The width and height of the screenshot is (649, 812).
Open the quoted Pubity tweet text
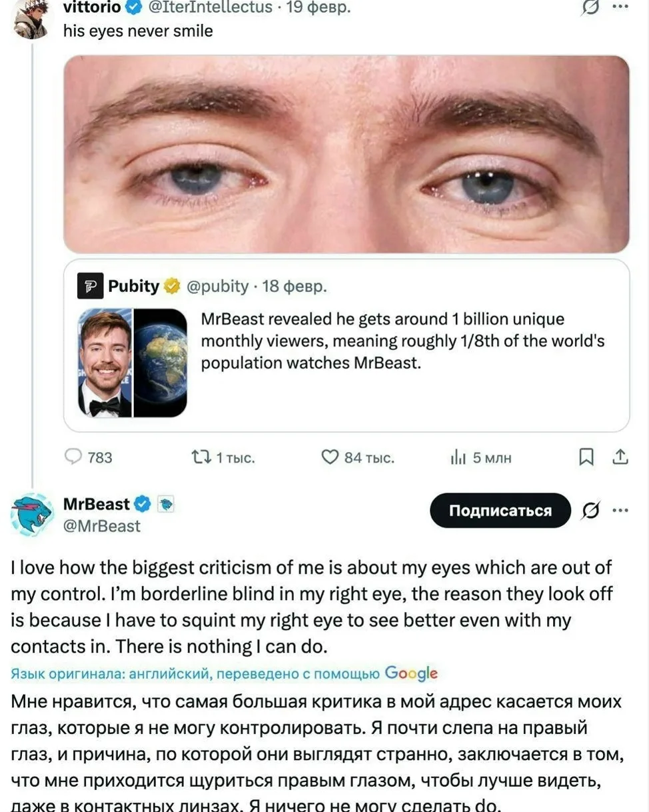click(402, 342)
